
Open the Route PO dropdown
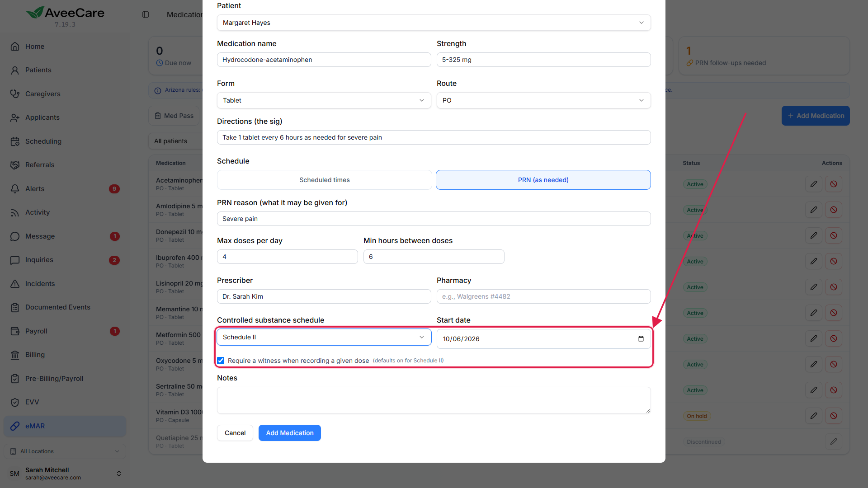pos(544,100)
